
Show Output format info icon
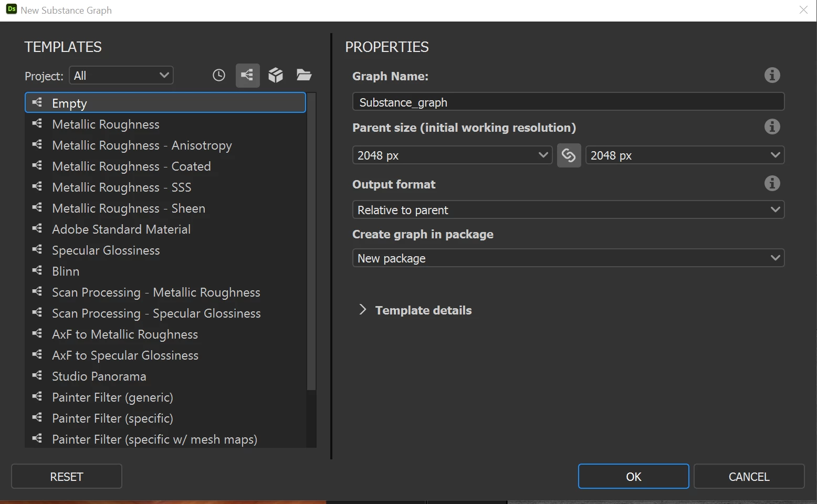click(772, 183)
